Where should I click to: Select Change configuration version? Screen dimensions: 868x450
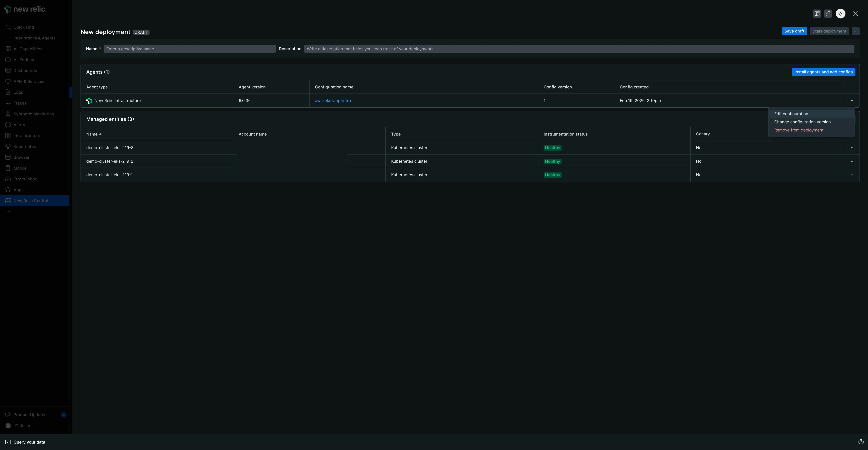pyautogui.click(x=802, y=122)
